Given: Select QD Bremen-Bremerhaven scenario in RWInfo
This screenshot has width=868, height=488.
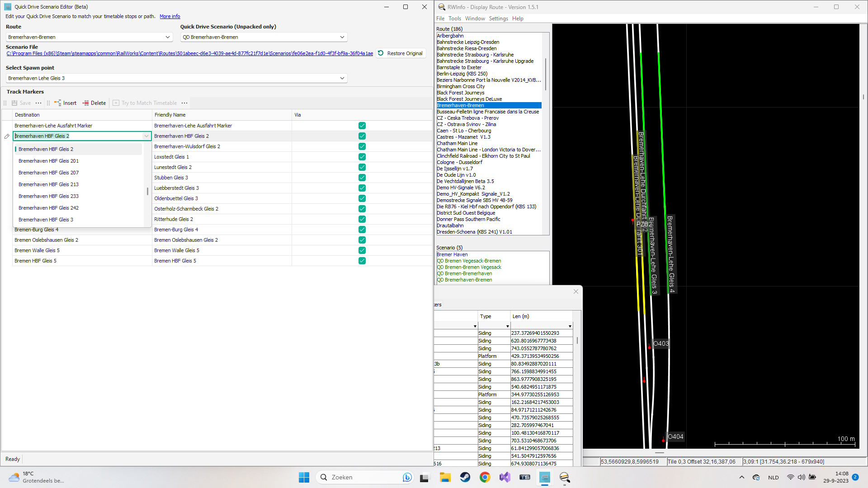Looking at the screenshot, I should coord(464,273).
